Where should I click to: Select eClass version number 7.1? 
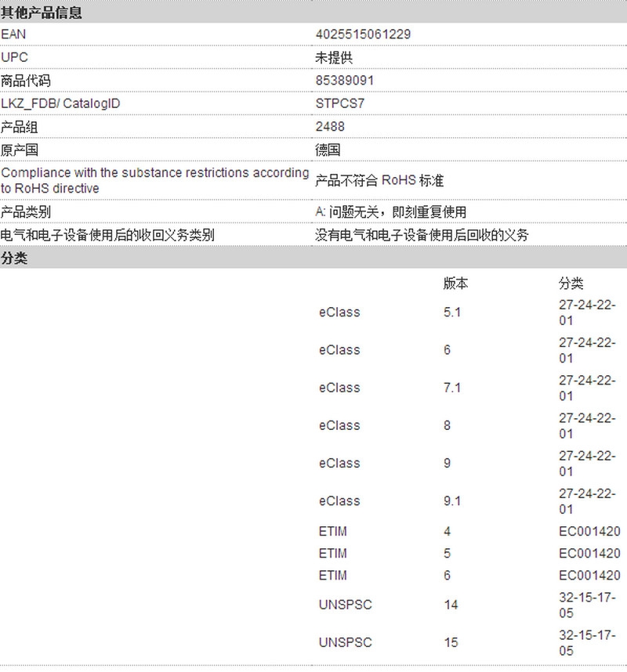coord(452,388)
